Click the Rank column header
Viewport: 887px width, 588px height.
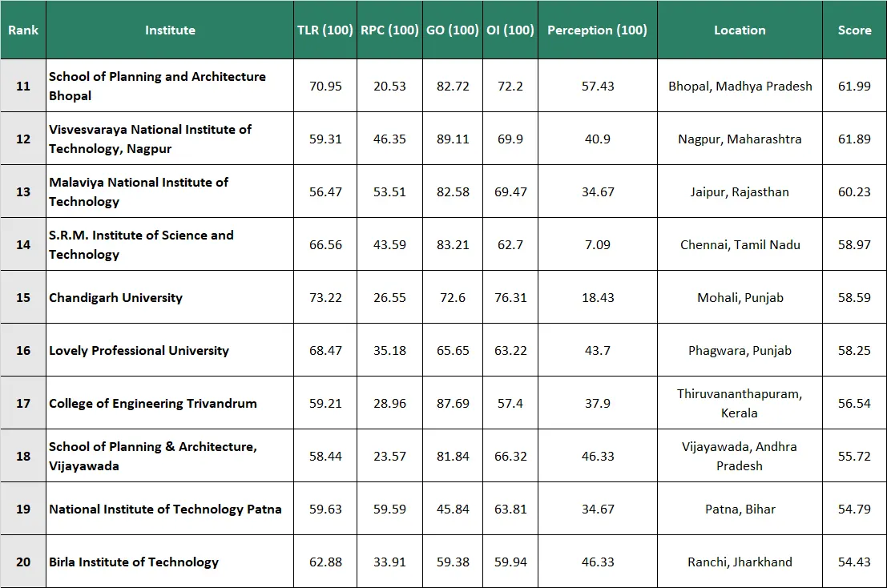23,30
